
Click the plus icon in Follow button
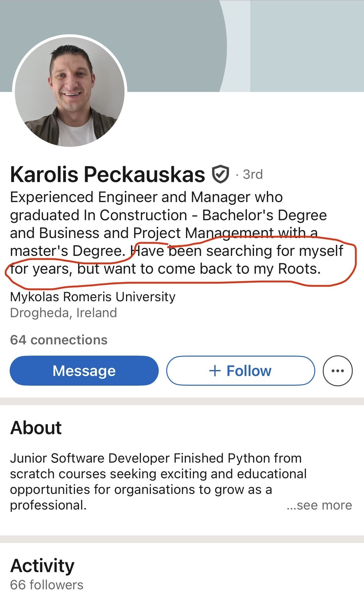coord(215,371)
